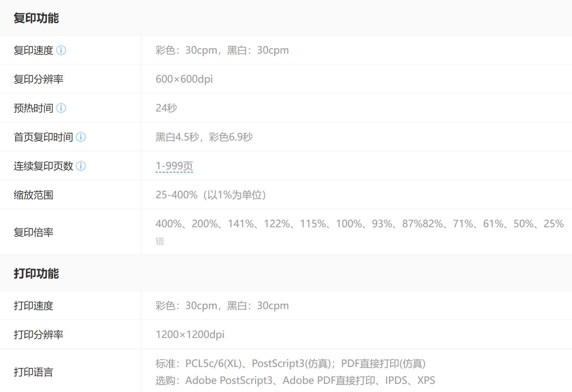
Task: Click the 25-400% zoom range value
Action: pos(210,195)
